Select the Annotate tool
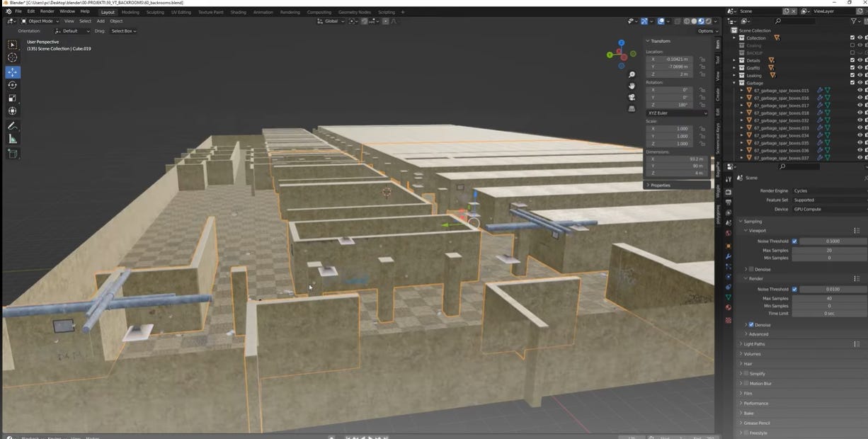 (13, 126)
